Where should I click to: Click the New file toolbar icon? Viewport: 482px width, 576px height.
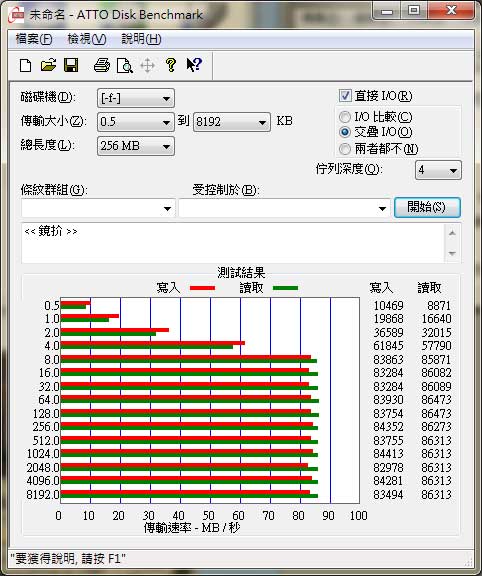[x=25, y=66]
